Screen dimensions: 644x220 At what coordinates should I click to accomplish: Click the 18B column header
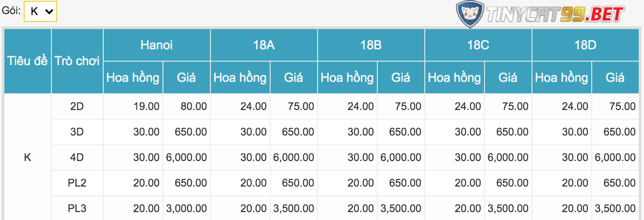pos(371,45)
